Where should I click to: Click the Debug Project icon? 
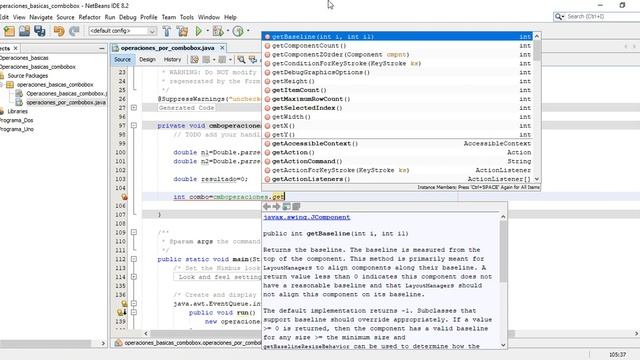(218, 31)
